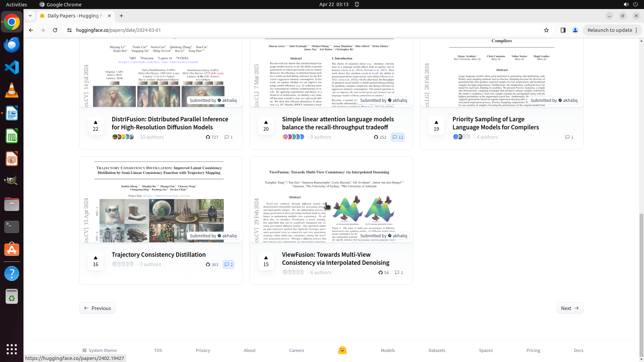Open Relaunch to update menu
The height and width of the screenshot is (362, 644).
tap(612, 30)
